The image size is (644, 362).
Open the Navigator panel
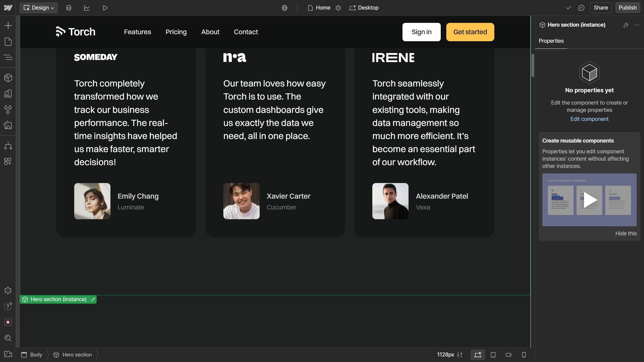[x=8, y=57]
